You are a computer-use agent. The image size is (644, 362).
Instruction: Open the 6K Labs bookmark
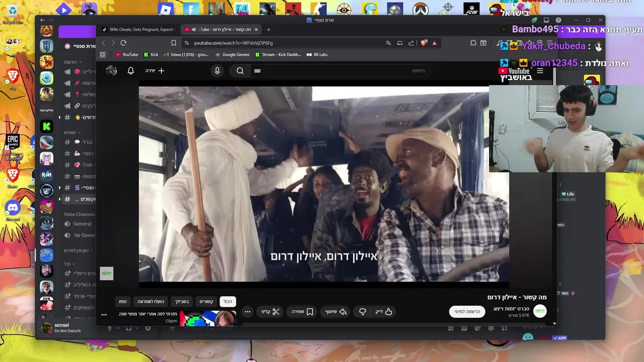317,54
